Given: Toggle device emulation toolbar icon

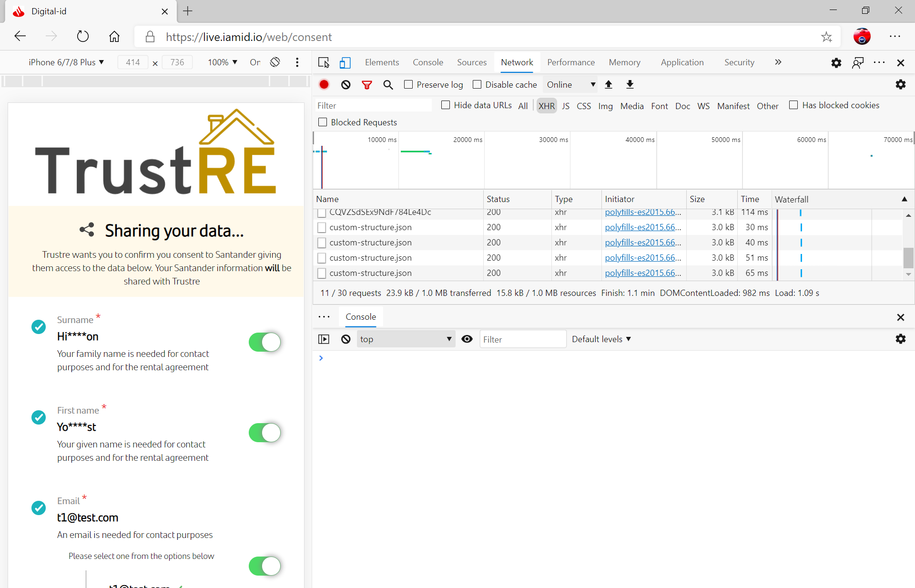Looking at the screenshot, I should pos(345,62).
